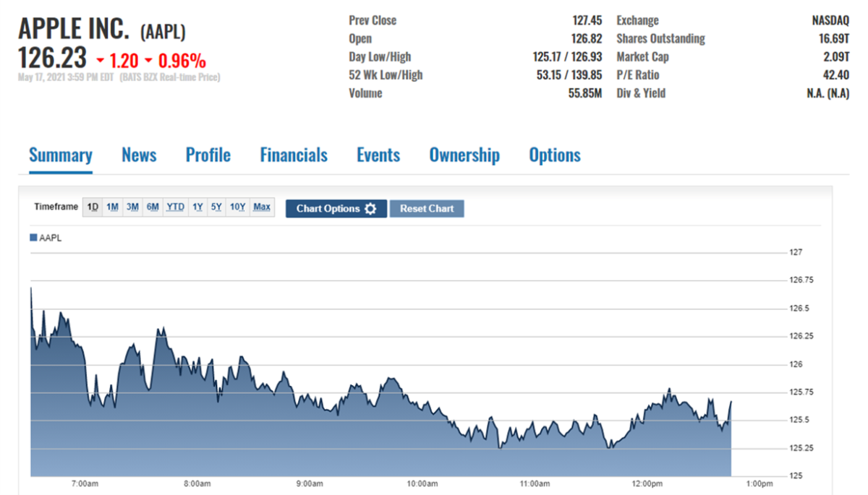Viewport: 868px width, 495px height.
Task: Click the 7:00am x-axis label
Action: [85, 483]
